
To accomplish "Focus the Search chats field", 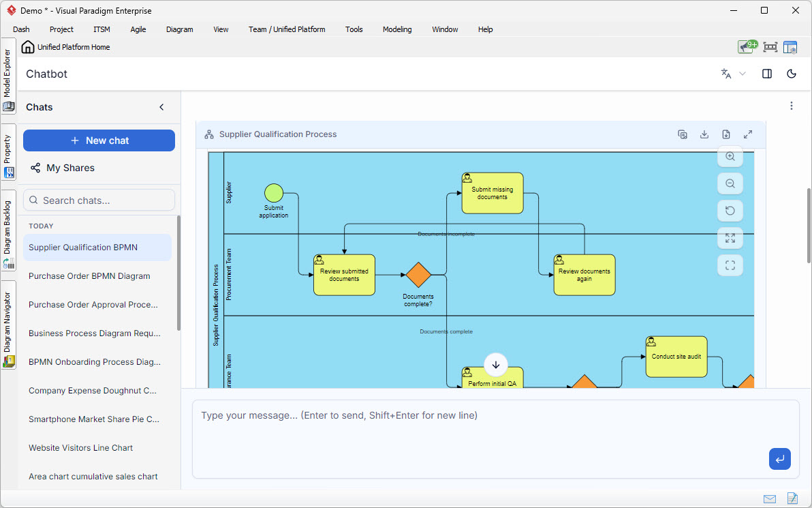I will (x=99, y=200).
